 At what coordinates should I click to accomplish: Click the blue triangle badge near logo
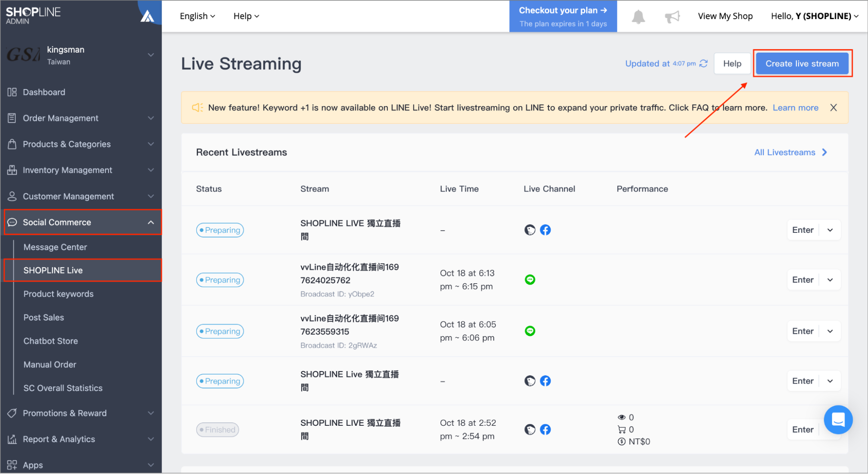click(x=148, y=16)
